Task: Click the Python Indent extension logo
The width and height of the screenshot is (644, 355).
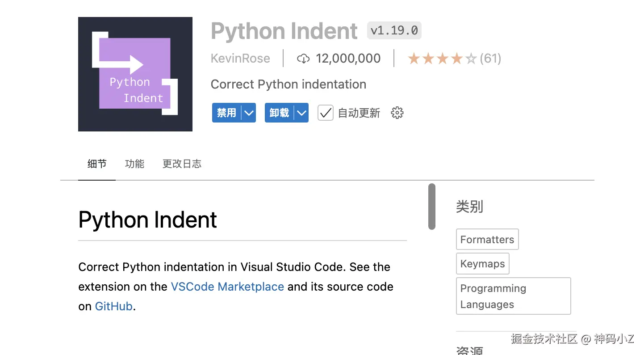Action: pyautogui.click(x=135, y=74)
